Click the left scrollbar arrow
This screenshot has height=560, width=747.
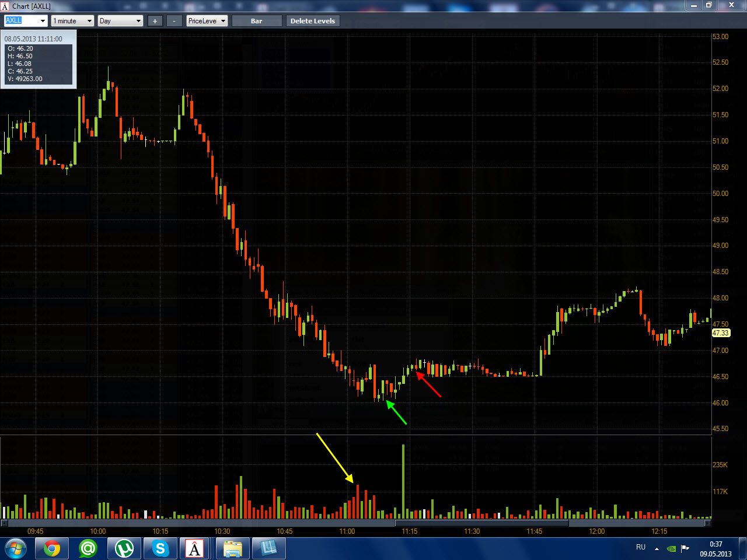[4, 523]
